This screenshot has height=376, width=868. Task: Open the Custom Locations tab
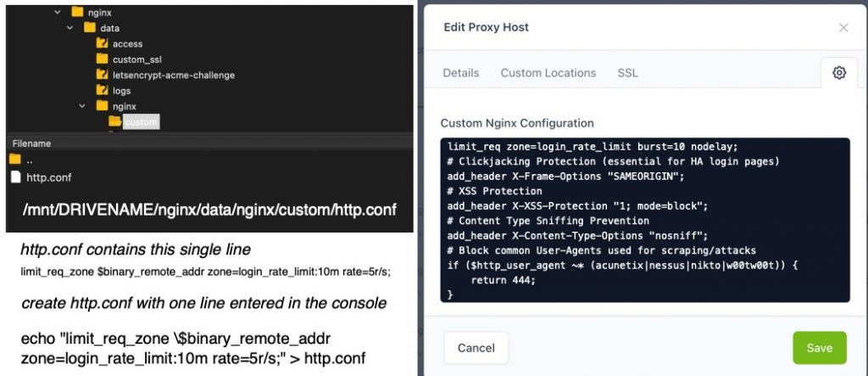[548, 73]
